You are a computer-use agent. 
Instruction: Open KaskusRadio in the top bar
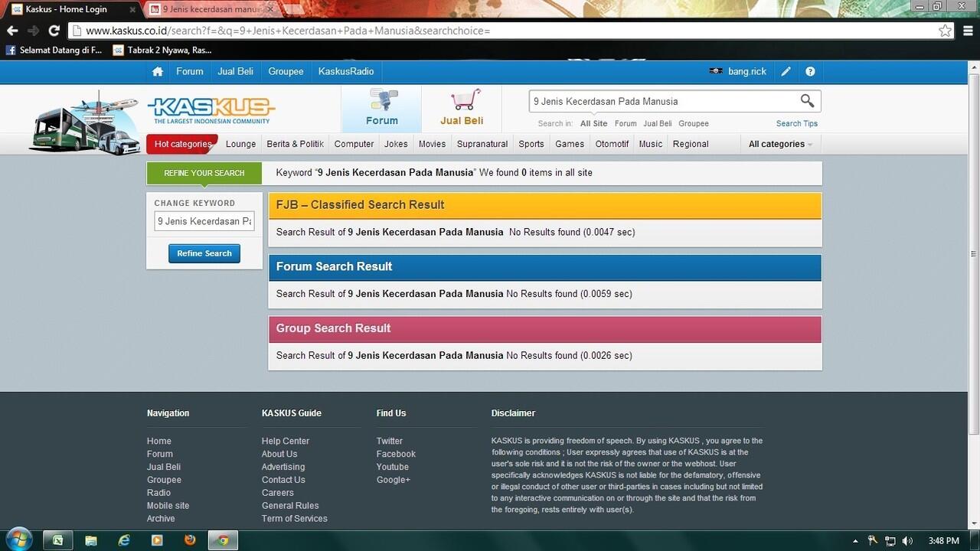(x=346, y=71)
